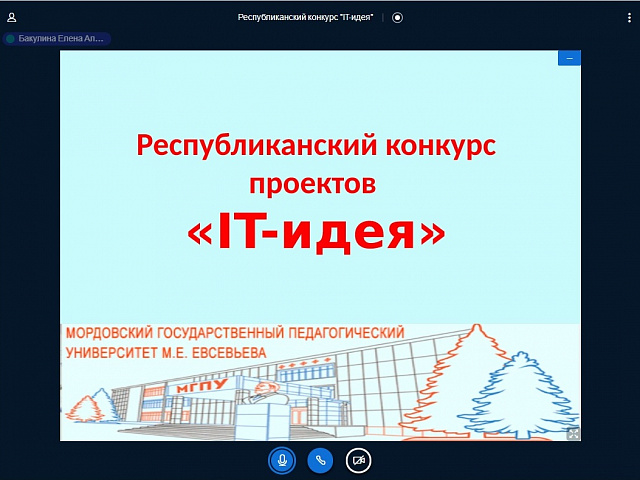
Task: Click text УНИВЕРСИТЕТ М.Е. ЕВСЕВЬЕВА
Action: (x=166, y=353)
